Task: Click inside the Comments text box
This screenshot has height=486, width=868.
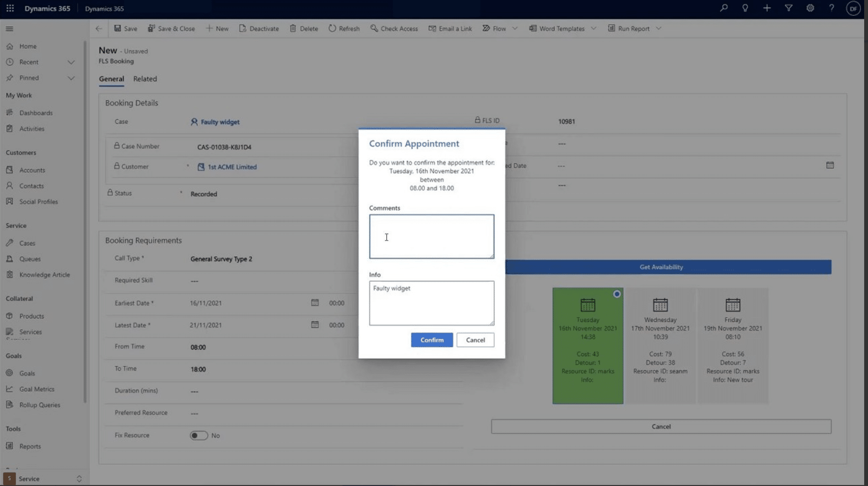Action: 431,236
